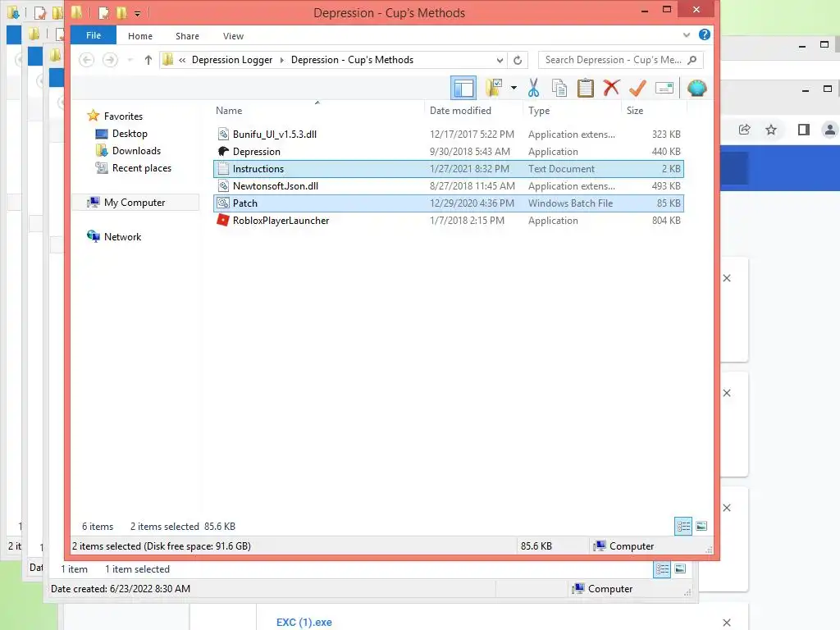Open address bar history dropdown
The width and height of the screenshot is (840, 630).
pyautogui.click(x=500, y=60)
